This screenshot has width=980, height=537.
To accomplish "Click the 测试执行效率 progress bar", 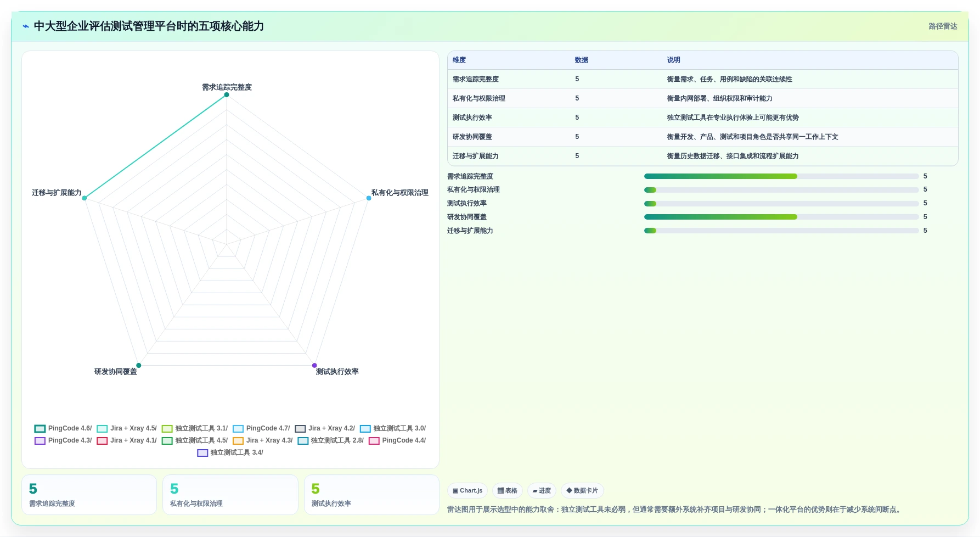I will (x=781, y=203).
